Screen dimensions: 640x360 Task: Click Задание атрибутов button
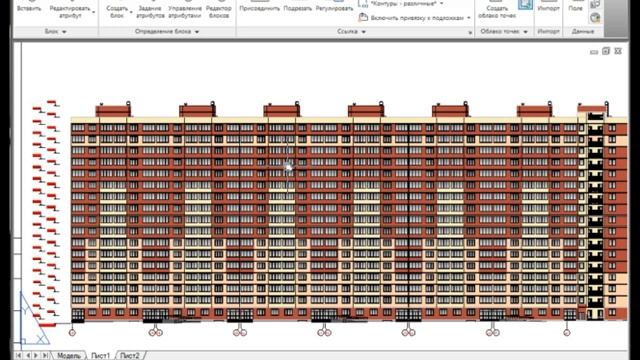(150, 10)
